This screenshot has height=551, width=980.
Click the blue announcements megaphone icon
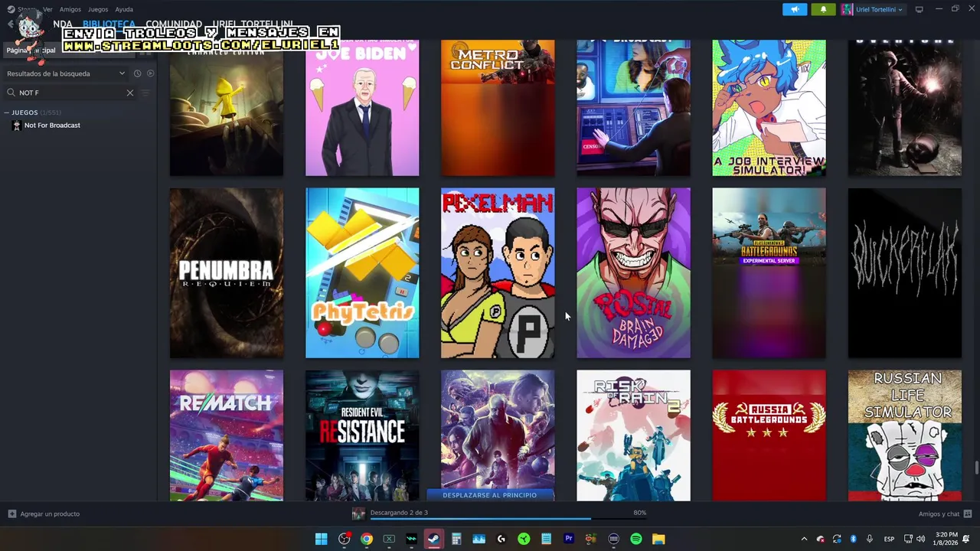(795, 9)
